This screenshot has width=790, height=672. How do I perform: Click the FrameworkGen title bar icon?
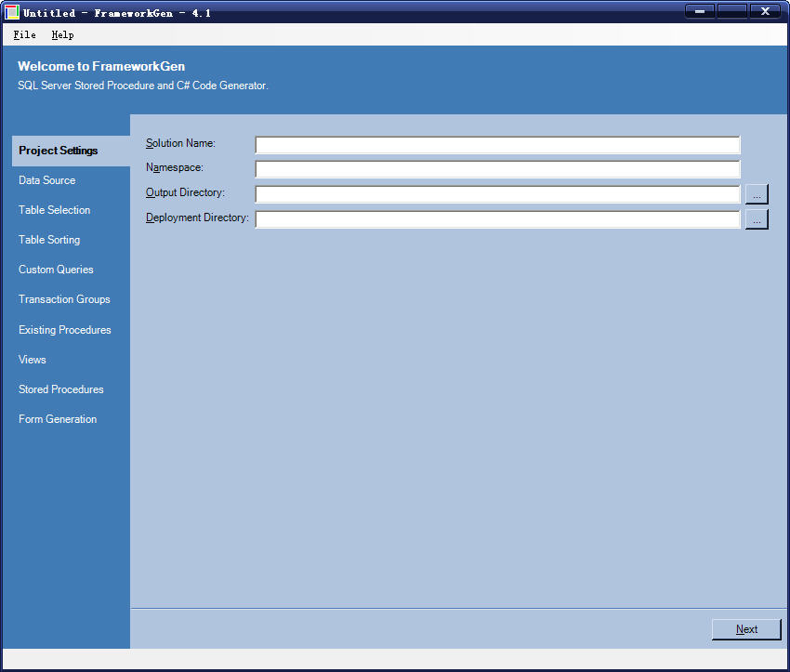click(11, 12)
